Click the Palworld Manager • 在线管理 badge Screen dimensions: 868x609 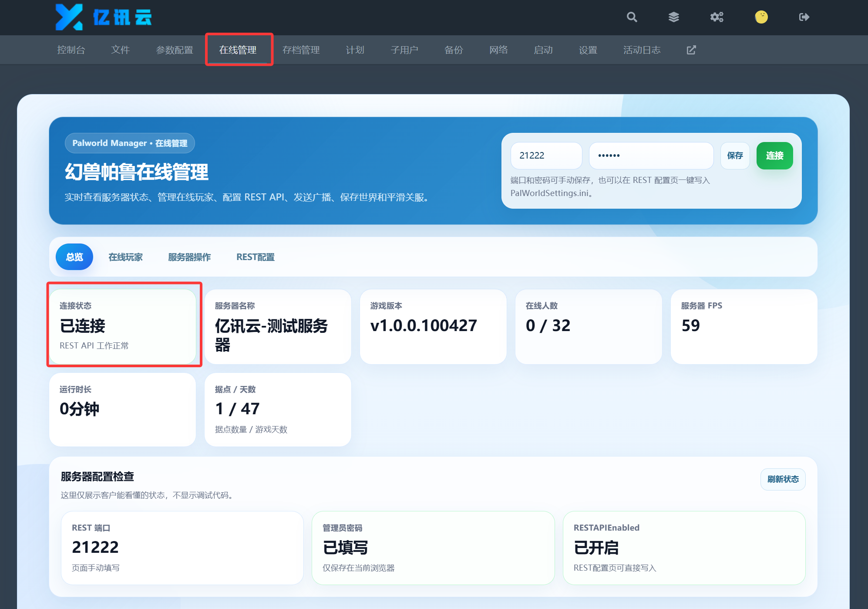coord(130,143)
